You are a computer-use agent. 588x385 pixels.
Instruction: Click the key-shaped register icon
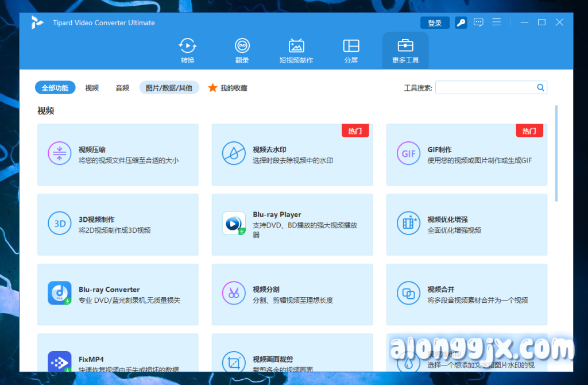point(461,23)
